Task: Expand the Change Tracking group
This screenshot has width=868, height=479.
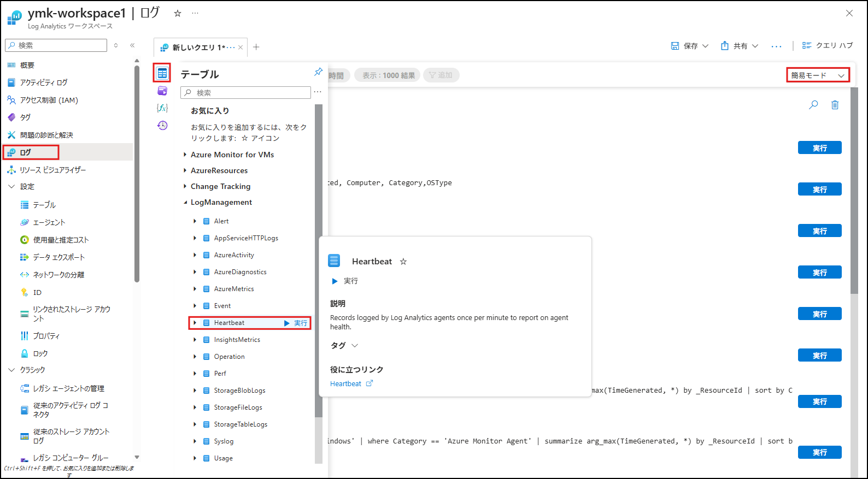Action: click(185, 186)
